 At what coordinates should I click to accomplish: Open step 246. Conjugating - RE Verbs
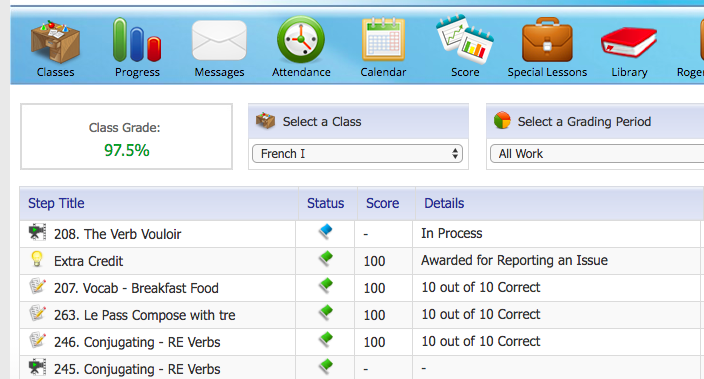pyautogui.click(x=137, y=342)
